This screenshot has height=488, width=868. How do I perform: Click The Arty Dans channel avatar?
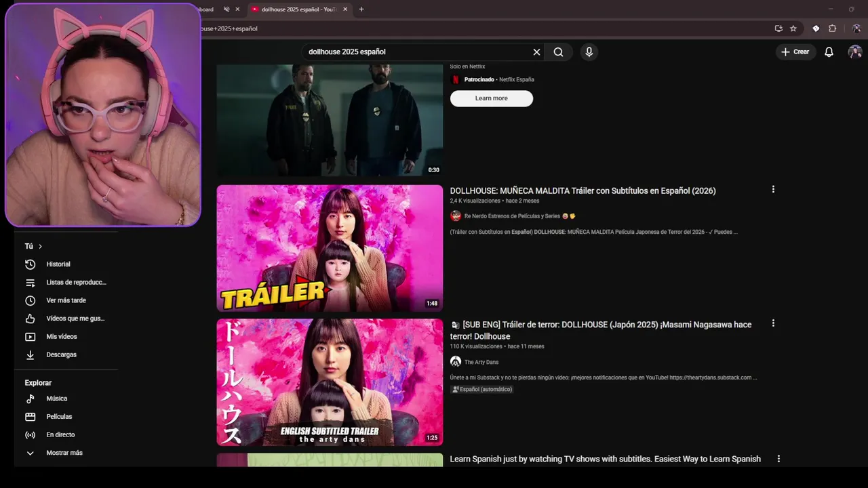click(456, 362)
